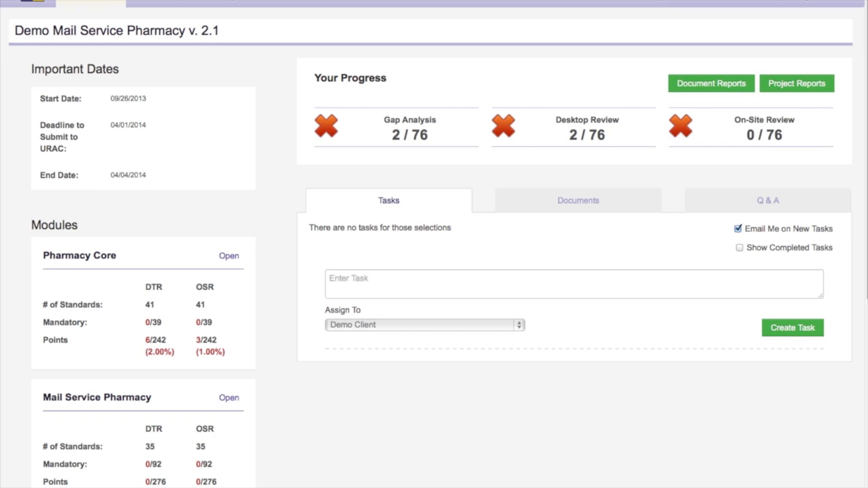This screenshot has width=868, height=488.
Task: Click the On-Site Review 0 / 76 progress count
Action: tap(764, 135)
